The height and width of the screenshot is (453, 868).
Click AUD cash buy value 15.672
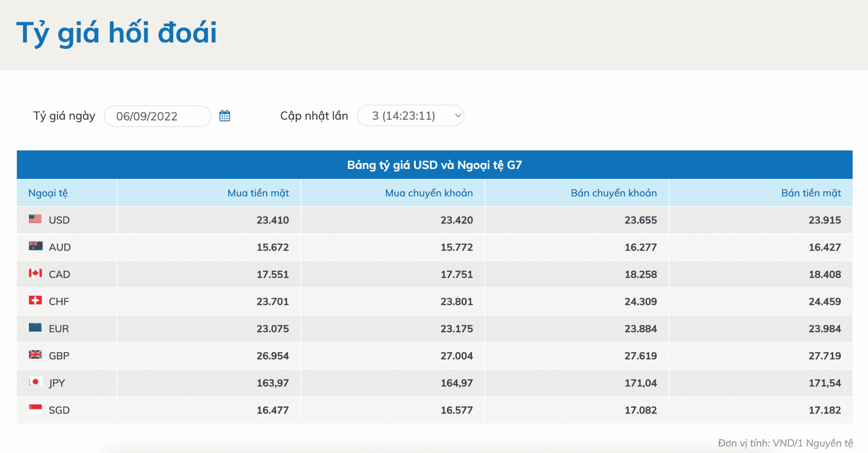[x=273, y=247]
